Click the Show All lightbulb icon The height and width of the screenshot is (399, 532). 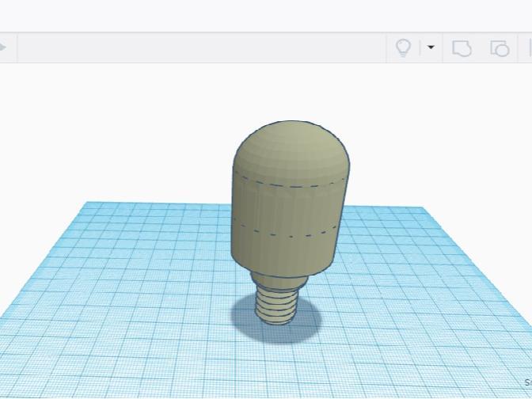(403, 47)
